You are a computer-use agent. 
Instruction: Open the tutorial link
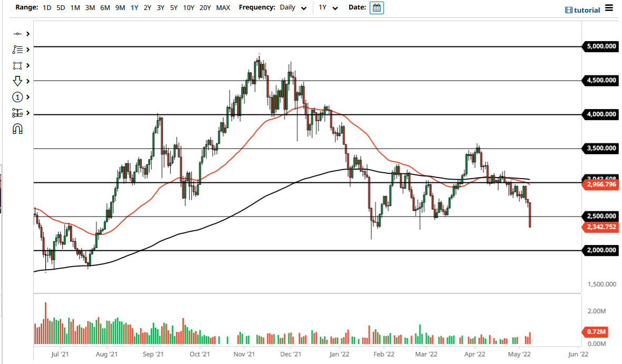[x=582, y=11]
